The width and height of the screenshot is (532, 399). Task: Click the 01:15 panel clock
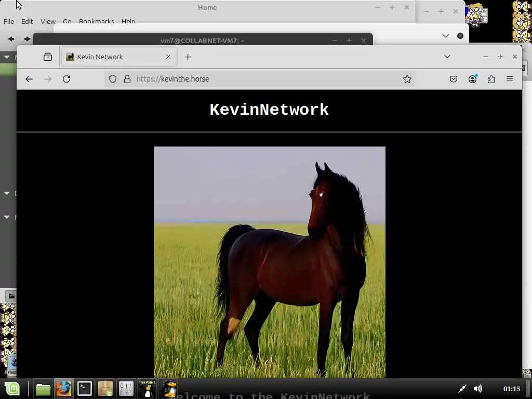[511, 389]
